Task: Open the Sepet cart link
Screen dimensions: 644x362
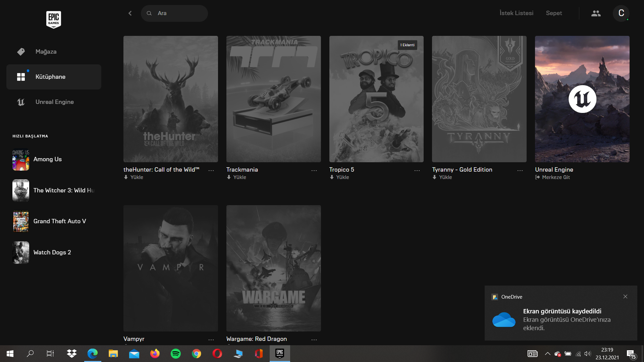Action: click(x=554, y=13)
